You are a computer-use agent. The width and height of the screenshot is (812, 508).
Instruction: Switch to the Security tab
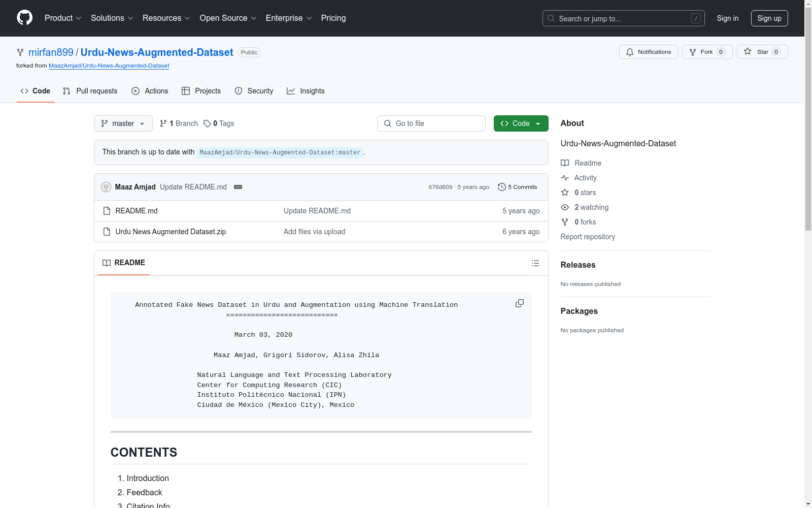(x=254, y=91)
